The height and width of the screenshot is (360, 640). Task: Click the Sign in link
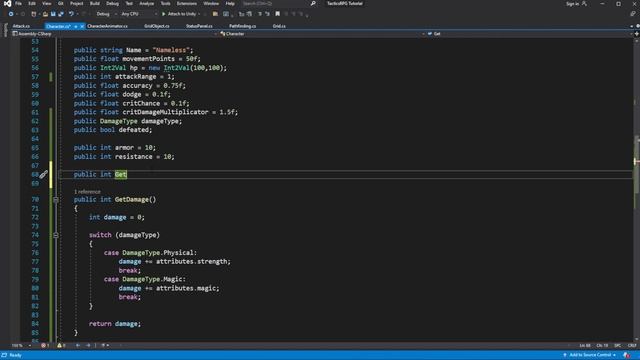(x=572, y=4)
